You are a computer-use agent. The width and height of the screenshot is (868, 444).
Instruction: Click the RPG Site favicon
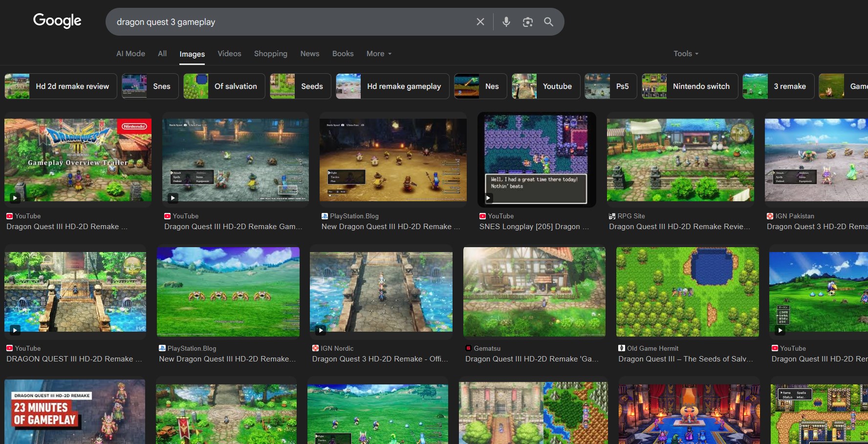pos(612,216)
